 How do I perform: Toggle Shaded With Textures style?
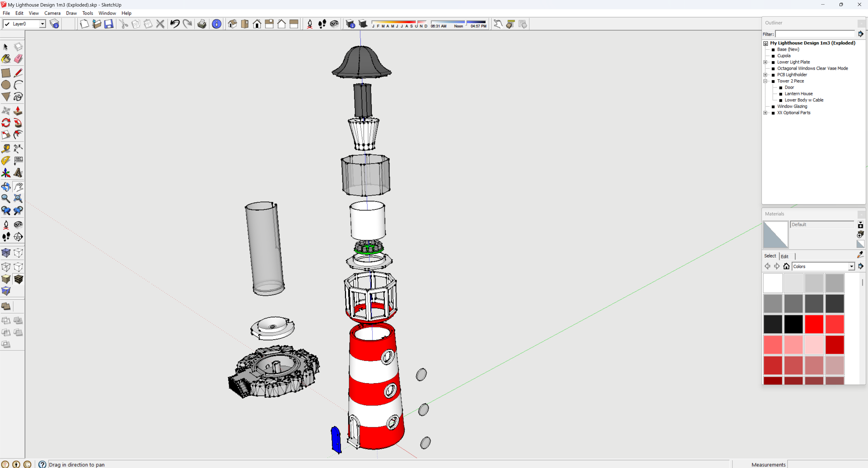[18, 279]
